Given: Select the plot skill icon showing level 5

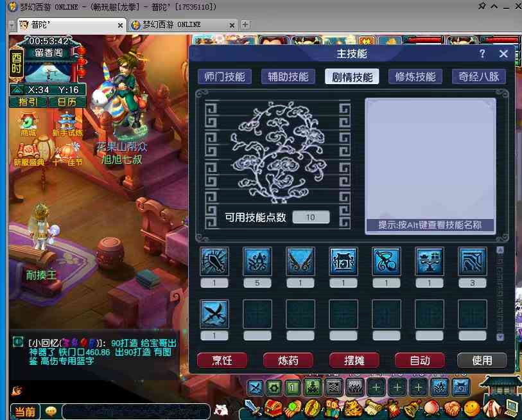Looking at the screenshot, I should pos(257,261).
